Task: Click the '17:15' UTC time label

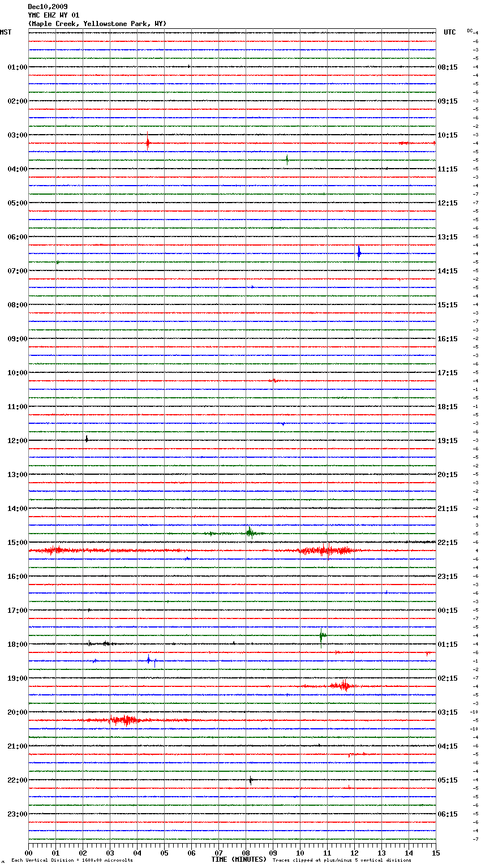Action: coord(448,373)
